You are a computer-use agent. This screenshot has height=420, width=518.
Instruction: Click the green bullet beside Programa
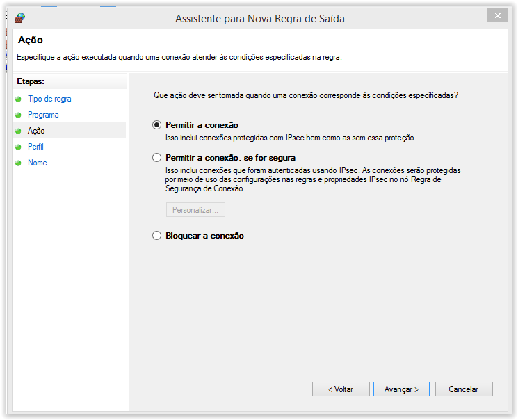point(18,115)
